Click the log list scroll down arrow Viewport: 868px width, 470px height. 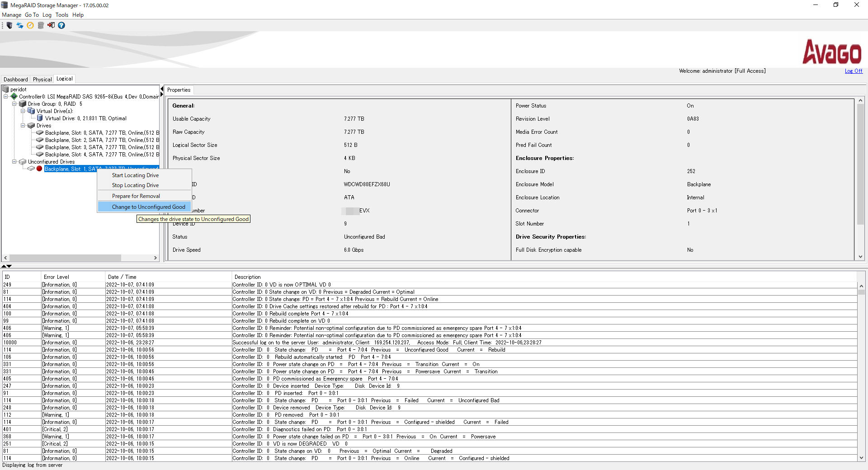click(861, 458)
